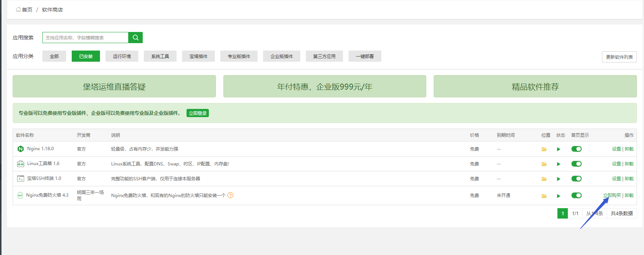
Task: Click the Nginx免费防火墙 4.3 name text
Action: pyautogui.click(x=47, y=195)
